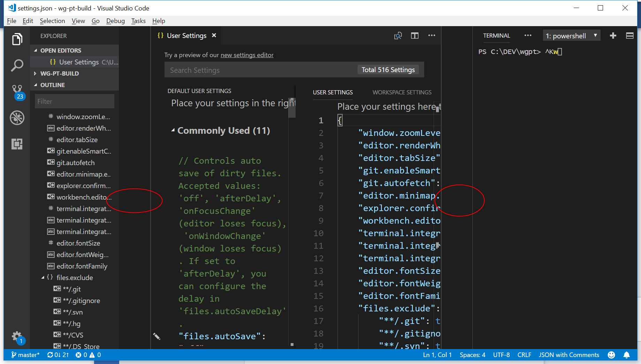Open the Extensions view in activity bar
641x364 pixels.
point(17,144)
